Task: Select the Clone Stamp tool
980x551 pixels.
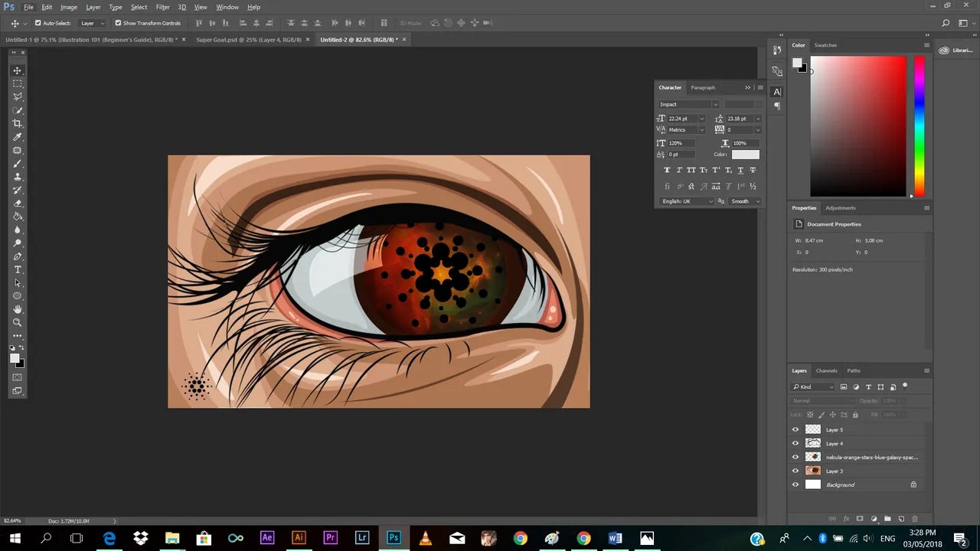Action: [17, 177]
